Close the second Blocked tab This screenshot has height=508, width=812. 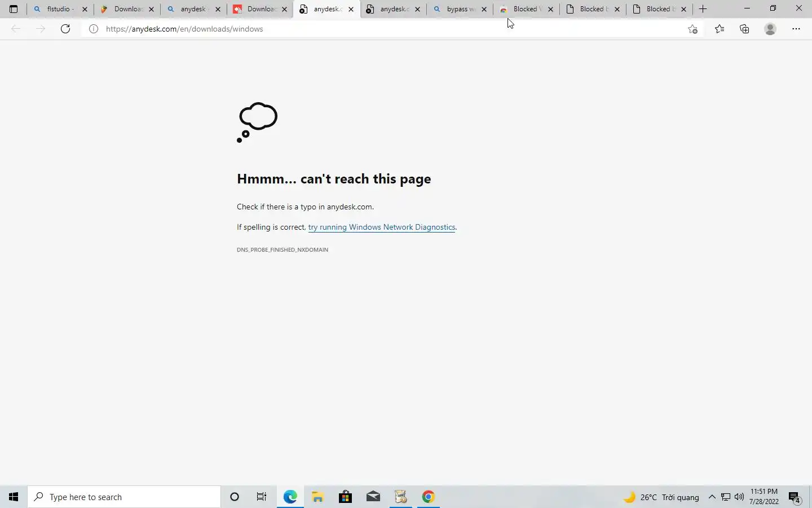(617, 9)
